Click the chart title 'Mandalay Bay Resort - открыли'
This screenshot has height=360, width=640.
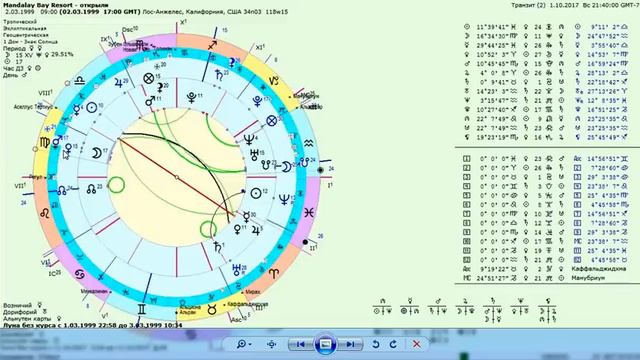(56, 5)
